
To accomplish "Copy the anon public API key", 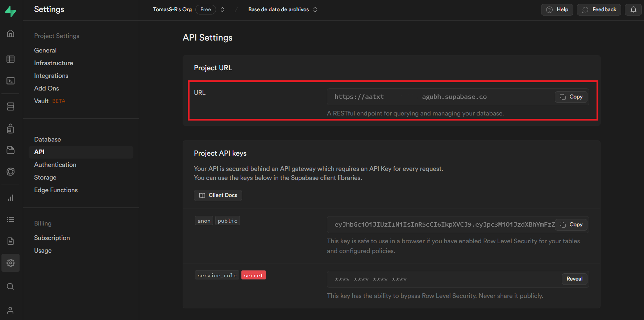I will 571,225.
